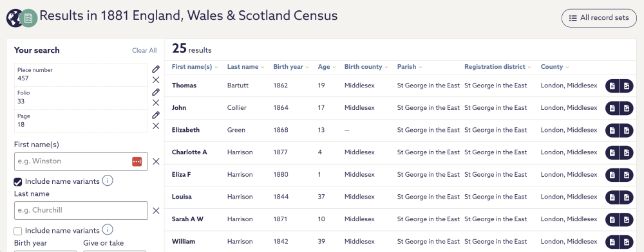Viewport: 644px width, 252px height.
Task: Focus the Last name input field
Action: pos(81,211)
